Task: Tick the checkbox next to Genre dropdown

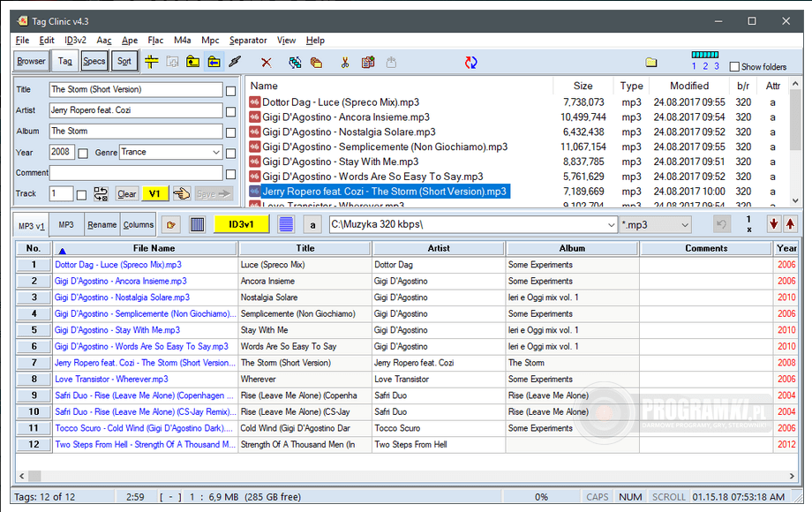Action: point(231,154)
